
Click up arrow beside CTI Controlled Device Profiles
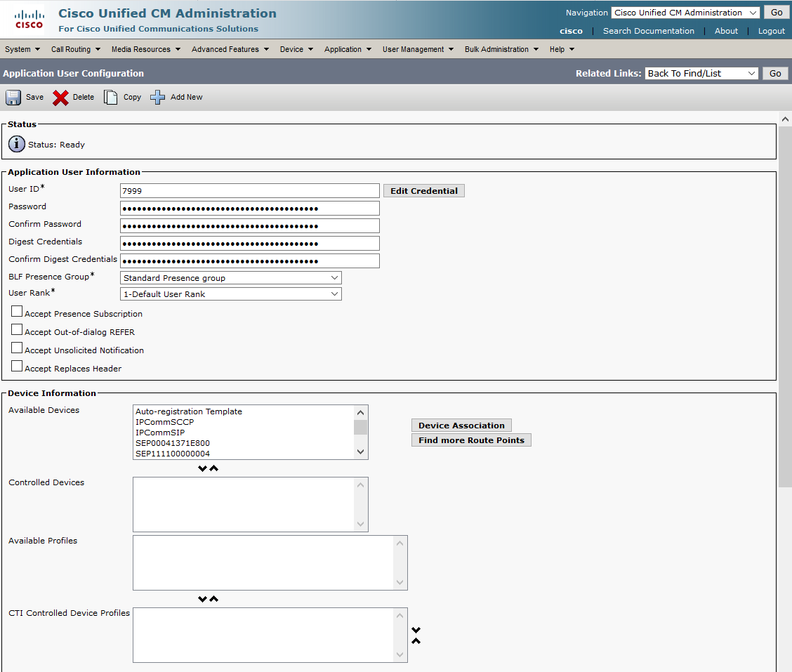(416, 640)
